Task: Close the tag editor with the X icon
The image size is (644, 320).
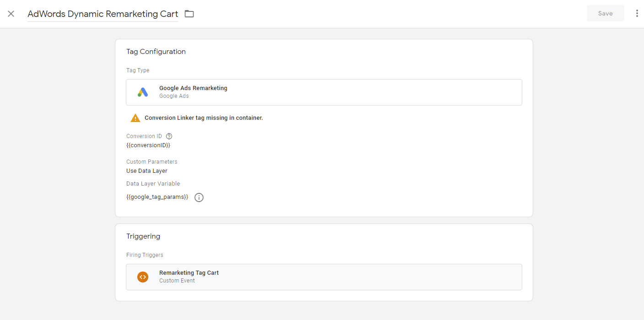Action: tap(11, 14)
